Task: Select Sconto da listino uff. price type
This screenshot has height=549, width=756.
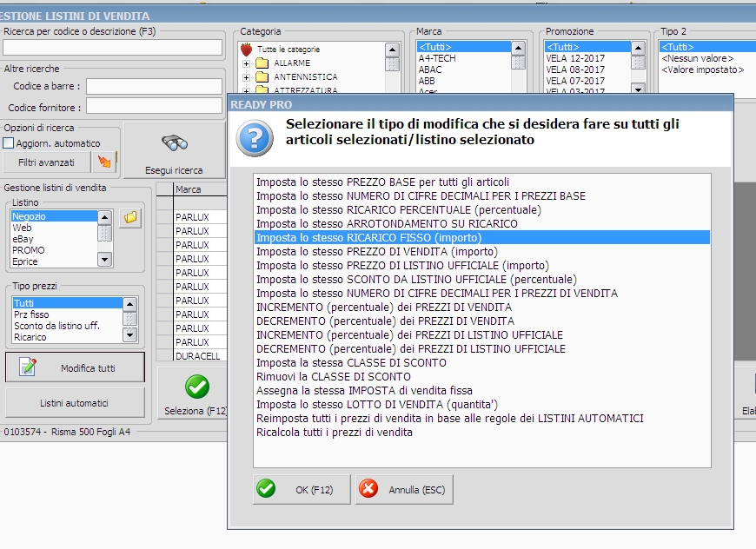Action: (67, 326)
